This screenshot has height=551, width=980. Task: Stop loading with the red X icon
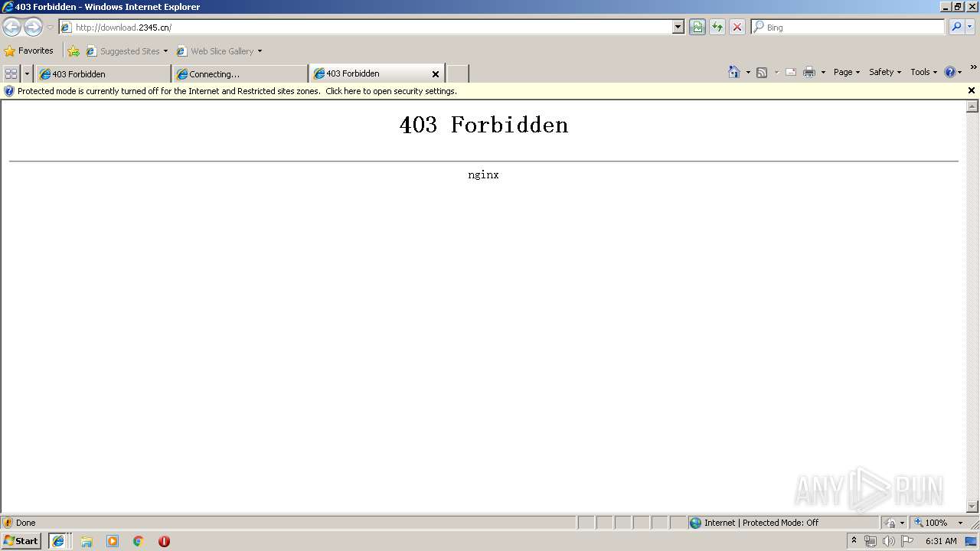click(737, 28)
